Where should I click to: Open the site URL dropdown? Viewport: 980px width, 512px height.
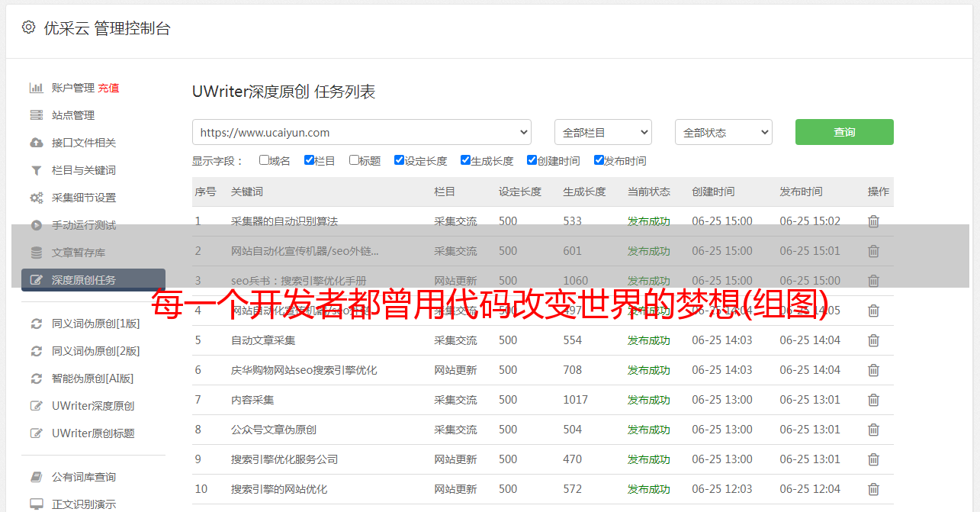[361, 132]
